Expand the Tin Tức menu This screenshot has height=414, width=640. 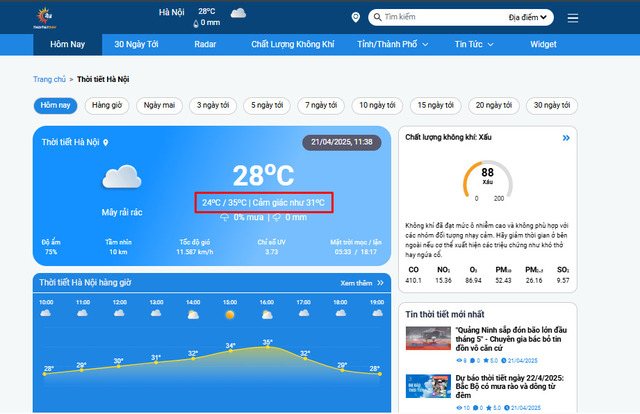(x=474, y=44)
